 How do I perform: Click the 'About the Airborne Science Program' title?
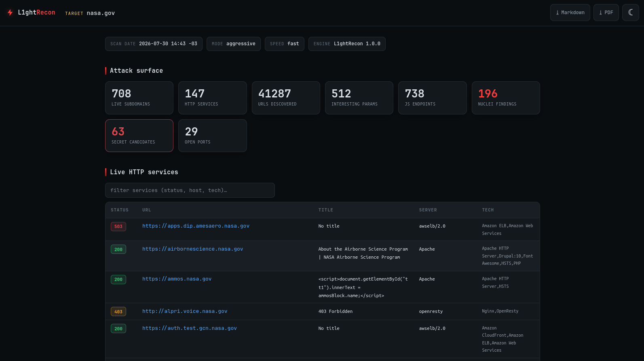point(363,253)
